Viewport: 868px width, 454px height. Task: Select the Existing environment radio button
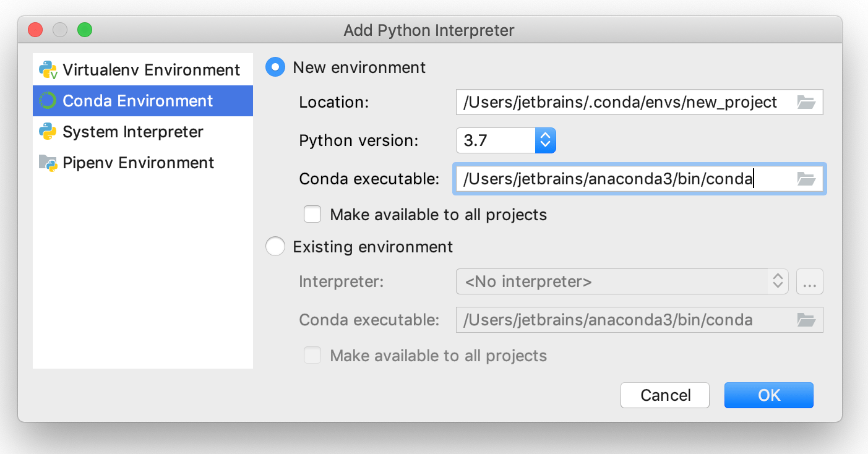275,246
